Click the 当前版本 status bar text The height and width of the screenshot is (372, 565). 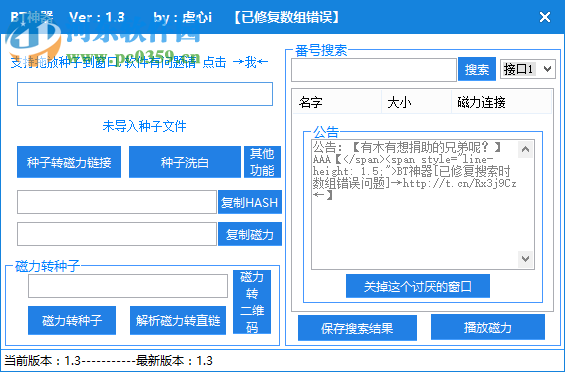pyautogui.click(x=108, y=360)
